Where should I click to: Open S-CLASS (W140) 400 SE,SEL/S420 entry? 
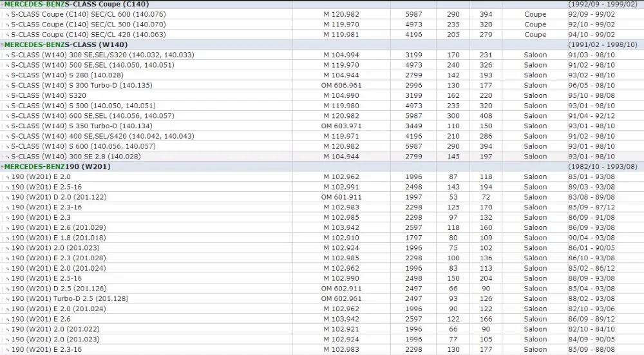point(102,136)
